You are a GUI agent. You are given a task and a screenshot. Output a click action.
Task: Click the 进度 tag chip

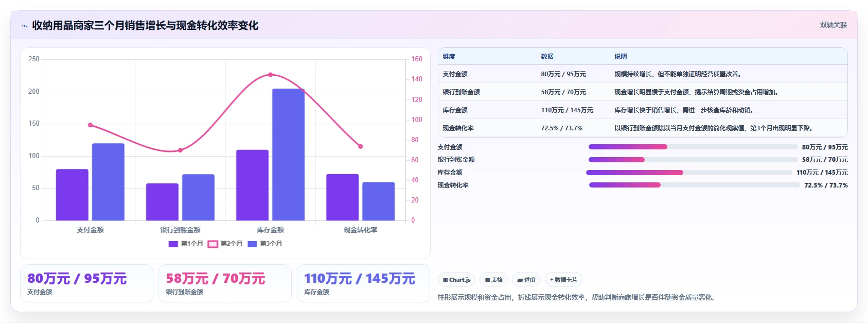click(526, 280)
